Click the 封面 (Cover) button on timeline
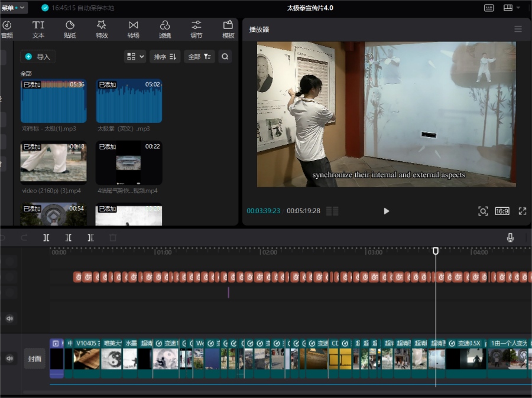 (35, 358)
